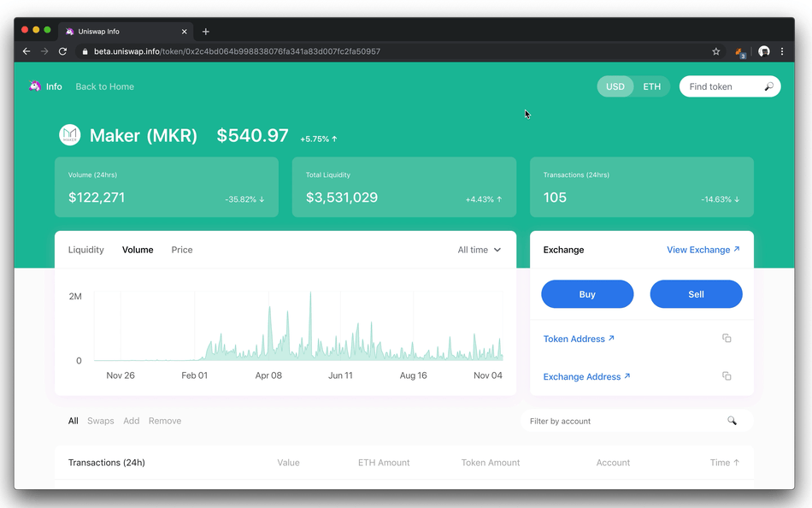Click the Account column header

click(613, 463)
